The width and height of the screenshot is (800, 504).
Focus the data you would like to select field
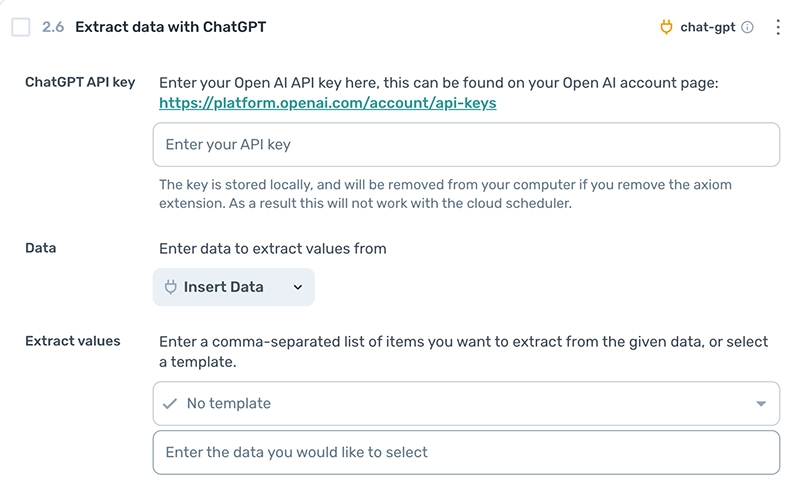(466, 452)
